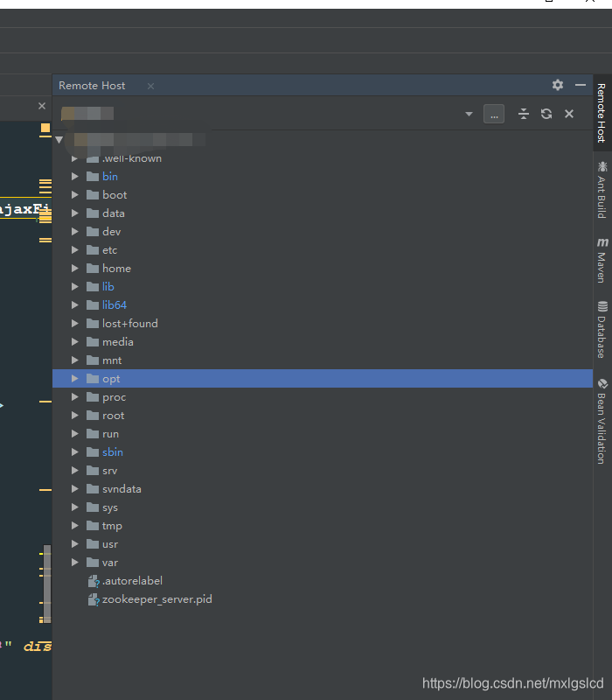Select the zookeeper_server.pid file icon
Image resolution: width=612 pixels, height=700 pixels.
pos(94,599)
